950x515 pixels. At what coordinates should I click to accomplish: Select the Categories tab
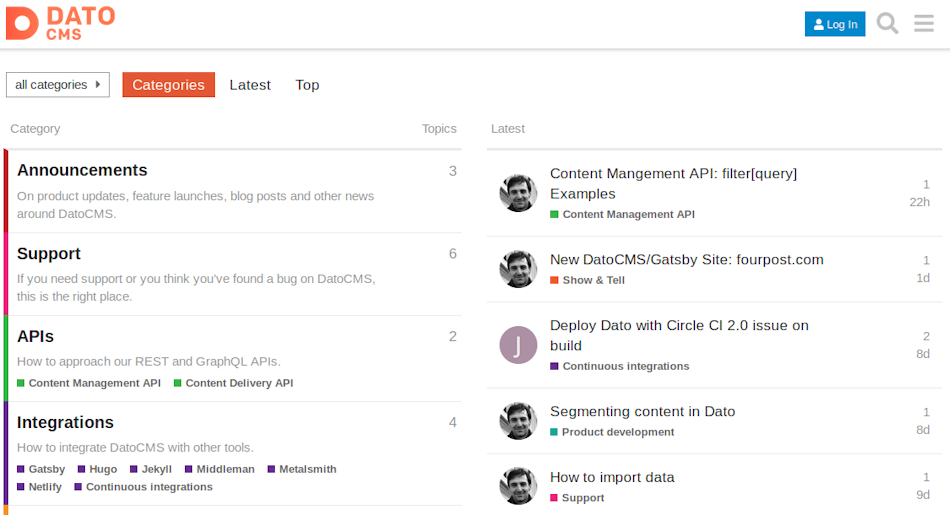tap(168, 85)
